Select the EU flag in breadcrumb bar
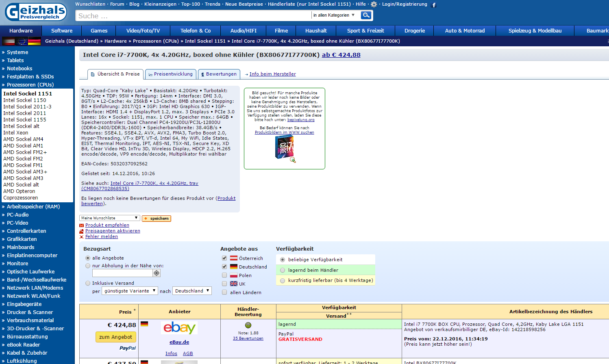 point(22,41)
